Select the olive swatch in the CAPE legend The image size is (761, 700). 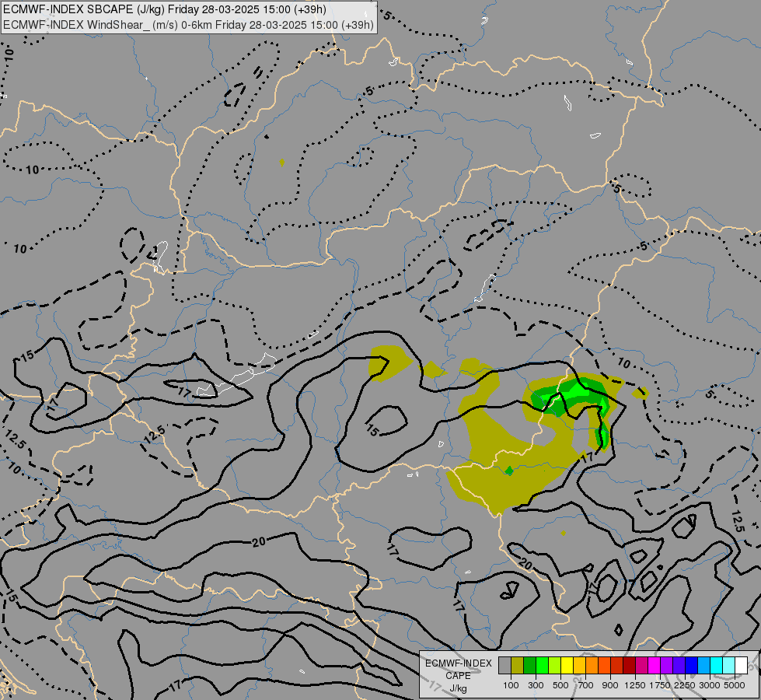tap(518, 665)
